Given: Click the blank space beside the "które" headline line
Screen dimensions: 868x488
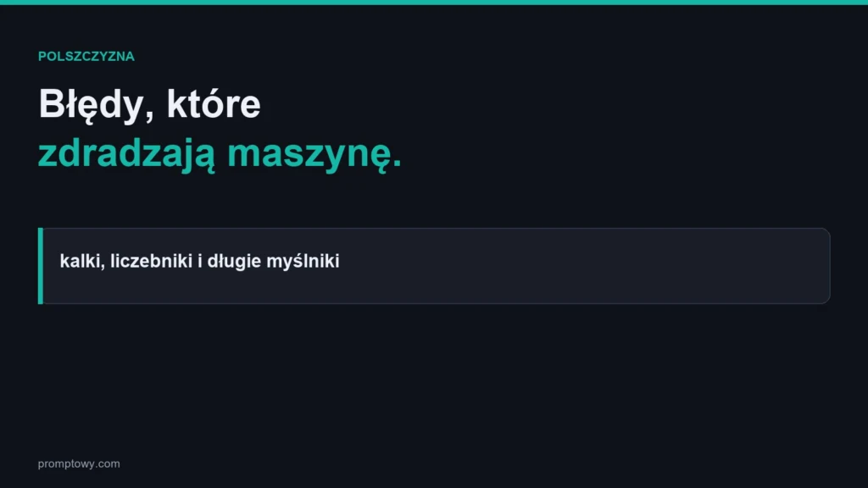Looking at the screenshot, I should [x=554, y=104].
